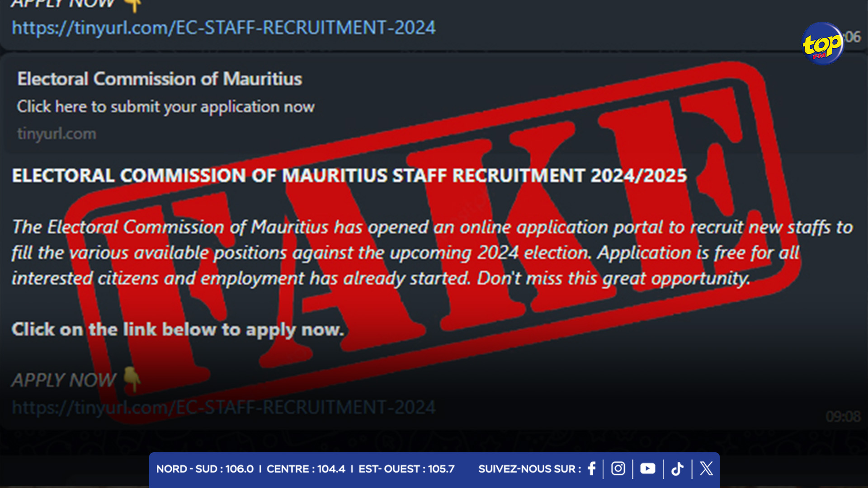Click the SUIVEZ-NOUS SUR label
Screen dimensions: 868x488
(529, 469)
